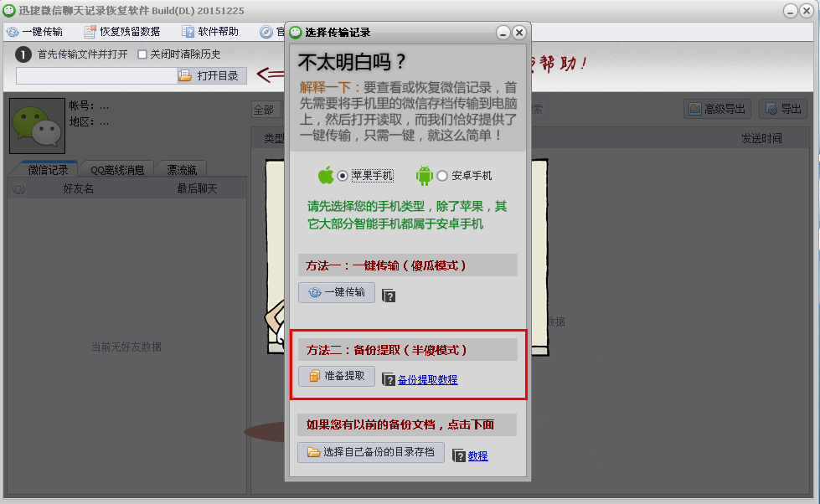Open the 软件帮助 toolbar item

click(210, 32)
